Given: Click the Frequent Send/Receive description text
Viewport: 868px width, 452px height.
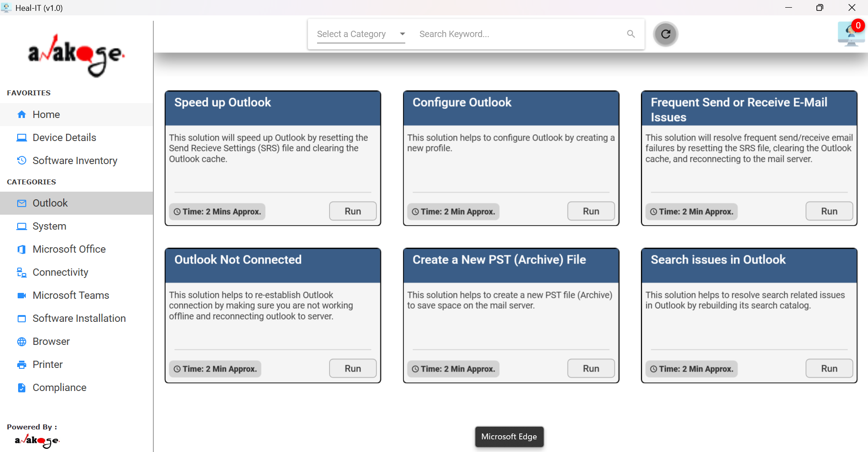Looking at the screenshot, I should point(749,148).
